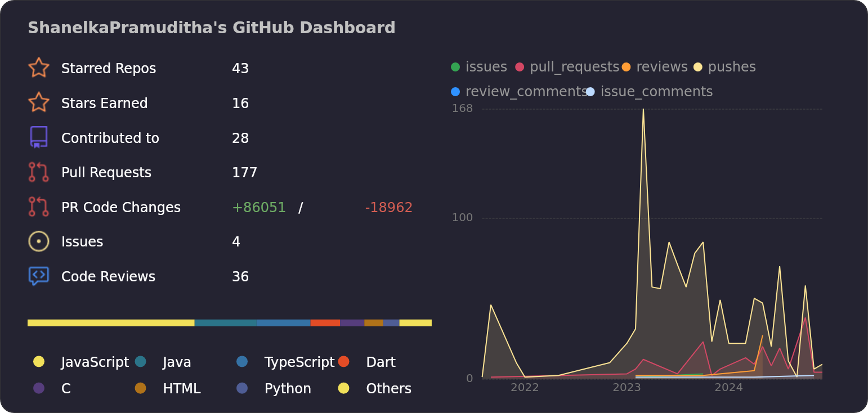Click the Code Reviews icon
Image resolution: width=868 pixels, height=413 pixels.
pos(38,276)
